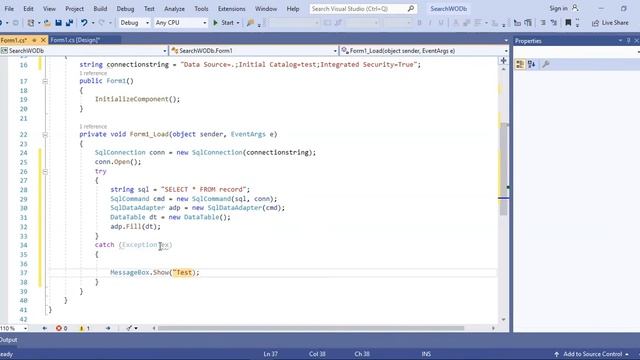Open the Extensions menu
Image resolution: width=640 pixels, height=360 pixels.
(x=231, y=9)
